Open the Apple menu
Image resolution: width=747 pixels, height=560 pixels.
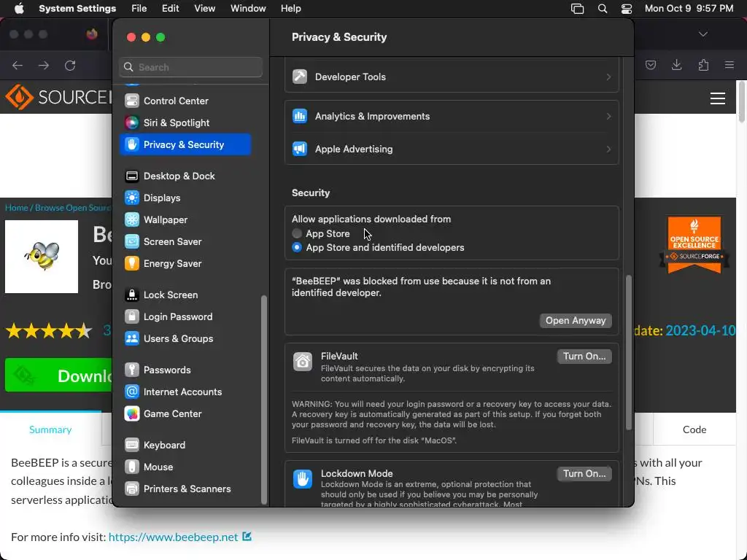click(19, 9)
